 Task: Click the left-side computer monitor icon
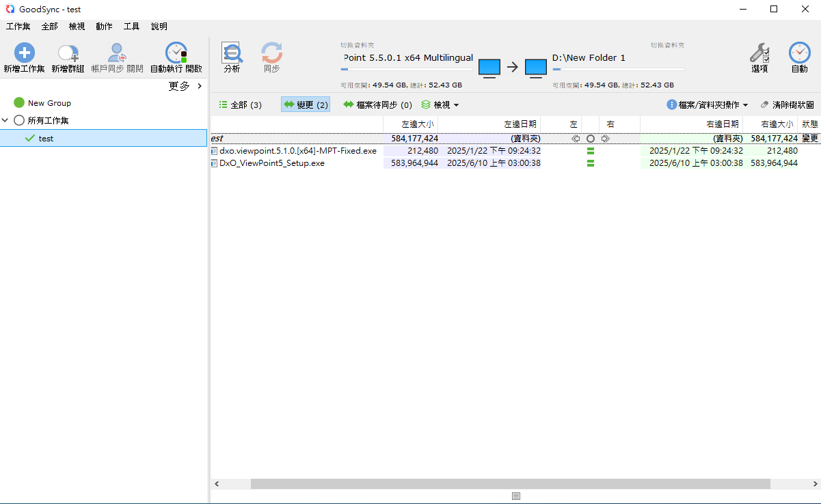click(489, 68)
